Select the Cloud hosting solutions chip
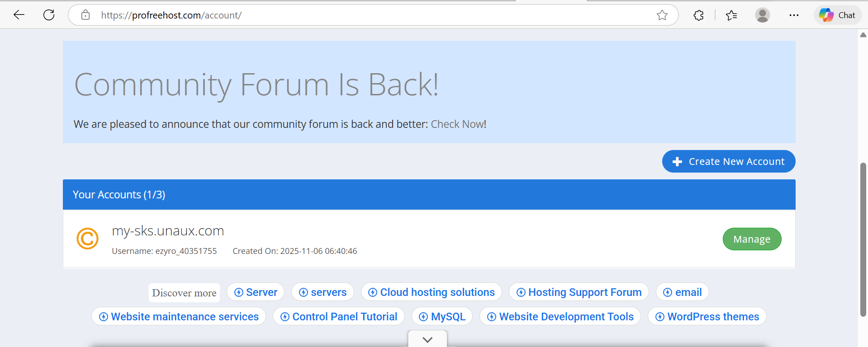868x347 pixels. coord(431,292)
